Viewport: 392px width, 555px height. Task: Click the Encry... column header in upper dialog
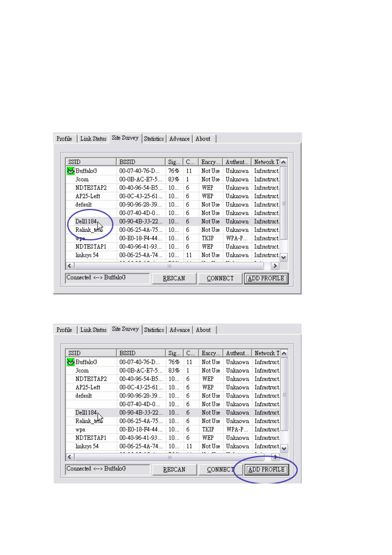click(211, 162)
